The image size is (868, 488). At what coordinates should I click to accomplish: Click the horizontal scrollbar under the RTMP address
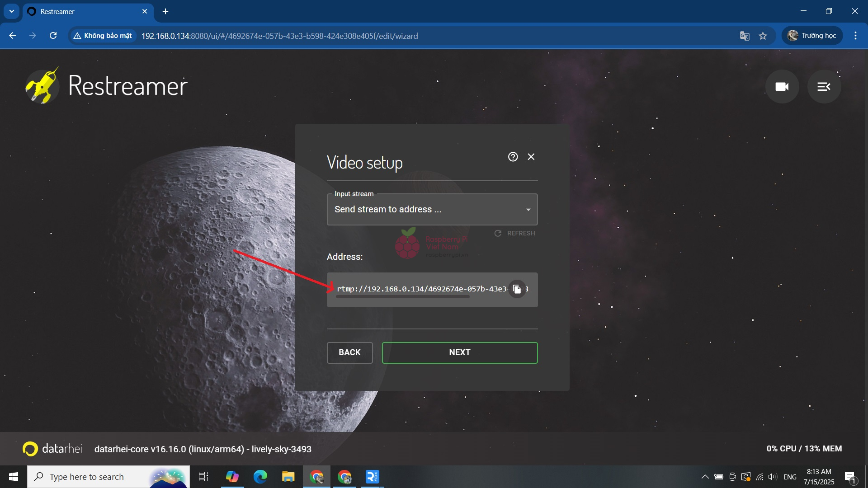point(402,297)
